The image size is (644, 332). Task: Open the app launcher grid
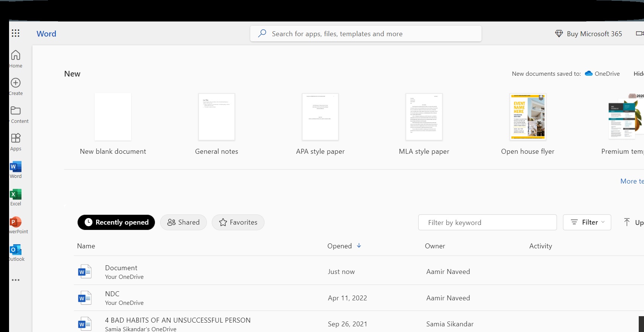15,33
